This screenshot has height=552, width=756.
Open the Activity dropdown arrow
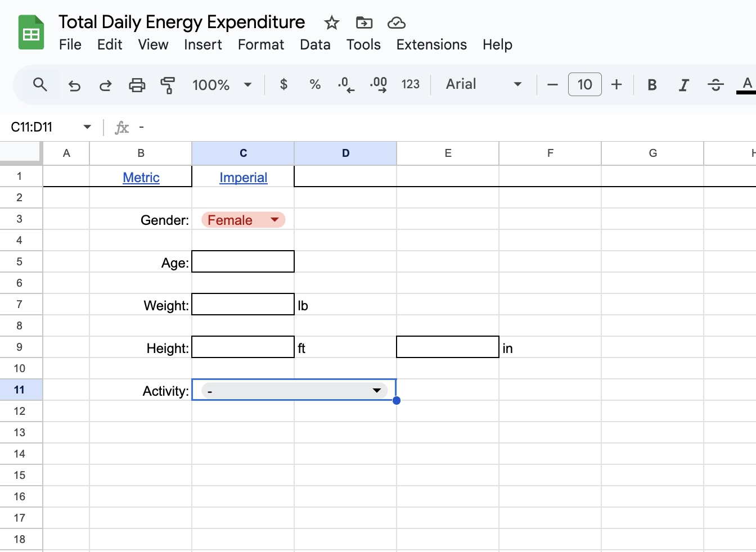click(377, 390)
